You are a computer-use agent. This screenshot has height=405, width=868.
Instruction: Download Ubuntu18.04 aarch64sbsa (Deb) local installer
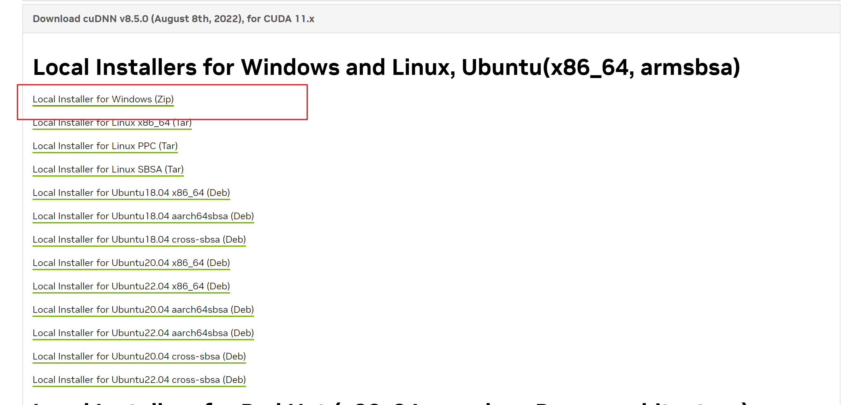point(143,216)
